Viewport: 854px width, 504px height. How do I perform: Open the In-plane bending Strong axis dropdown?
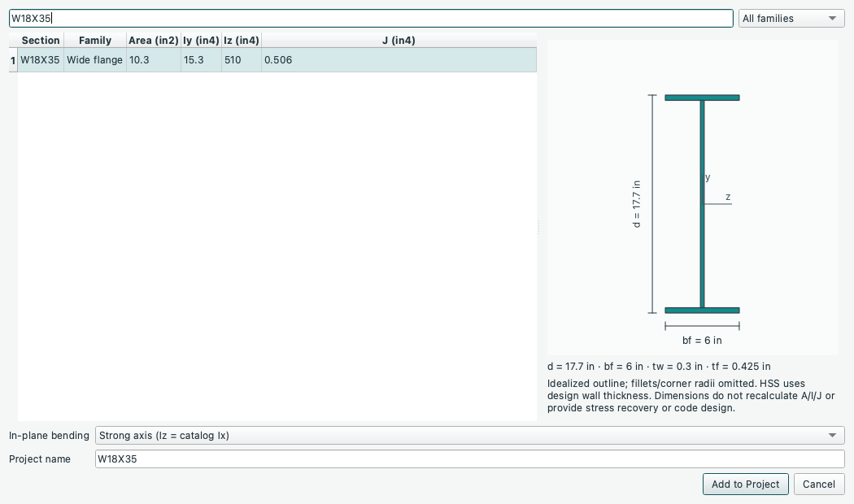469,436
